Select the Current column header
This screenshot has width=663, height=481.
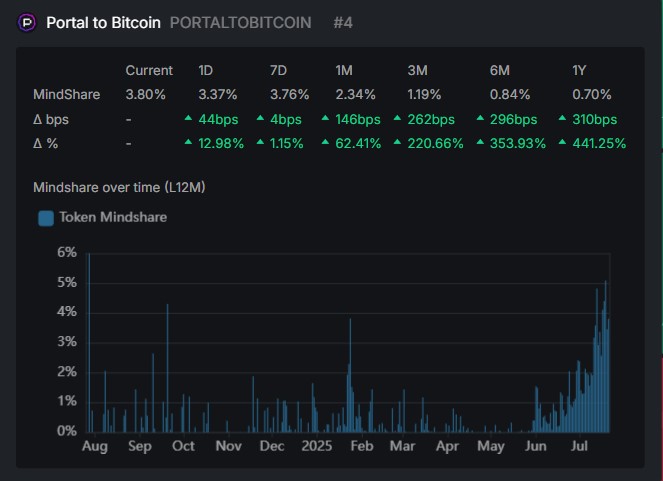pos(149,70)
